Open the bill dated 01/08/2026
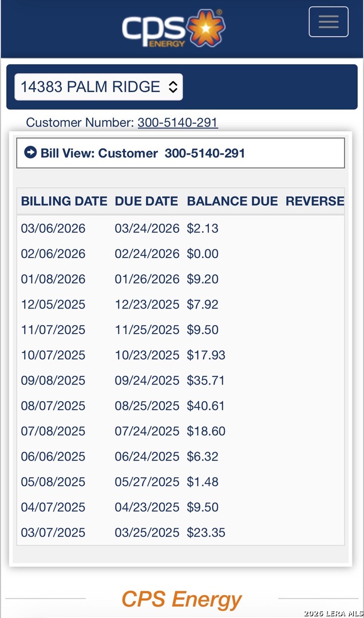The image size is (364, 618). point(53,279)
